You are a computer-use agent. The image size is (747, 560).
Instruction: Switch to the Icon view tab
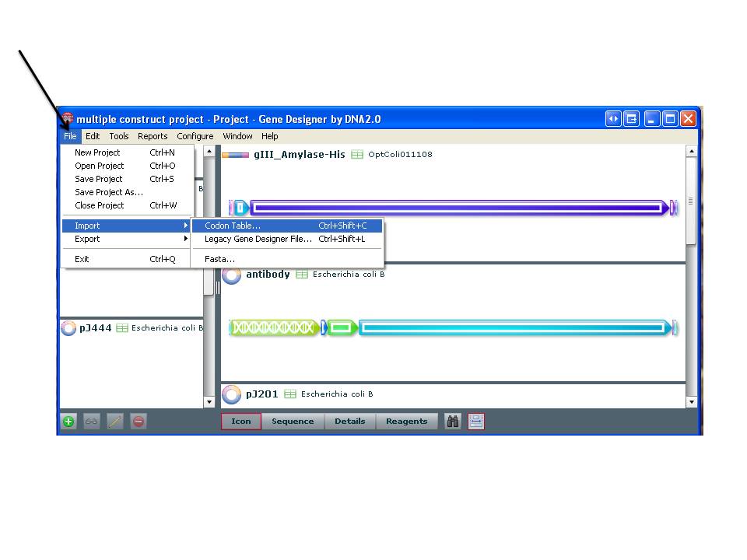pyautogui.click(x=241, y=422)
